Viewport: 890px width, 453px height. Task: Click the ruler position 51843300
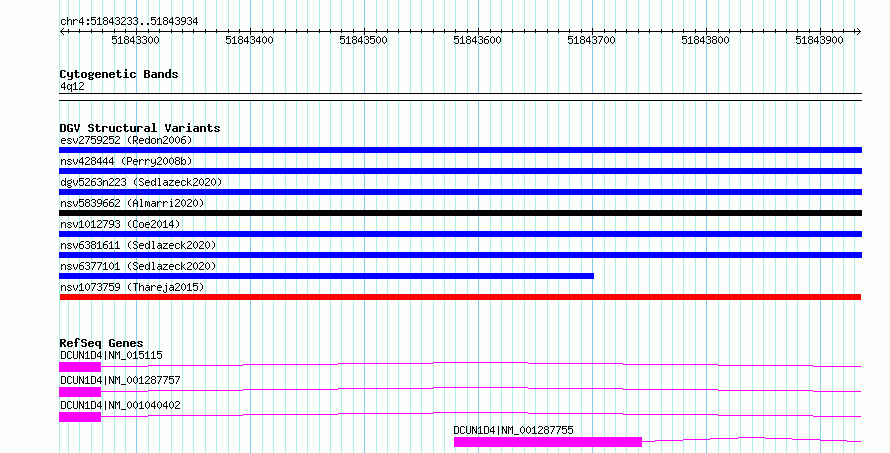pyautogui.click(x=136, y=40)
